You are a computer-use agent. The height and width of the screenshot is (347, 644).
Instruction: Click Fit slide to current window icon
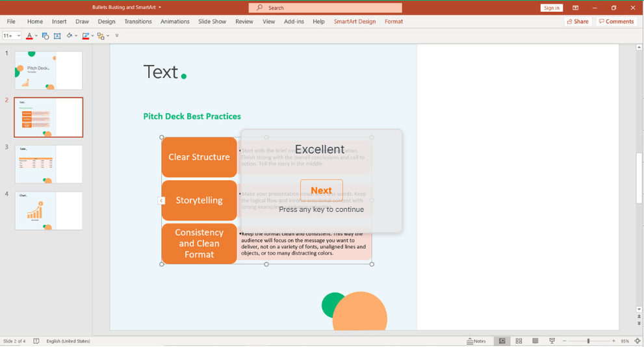pyautogui.click(x=638, y=341)
